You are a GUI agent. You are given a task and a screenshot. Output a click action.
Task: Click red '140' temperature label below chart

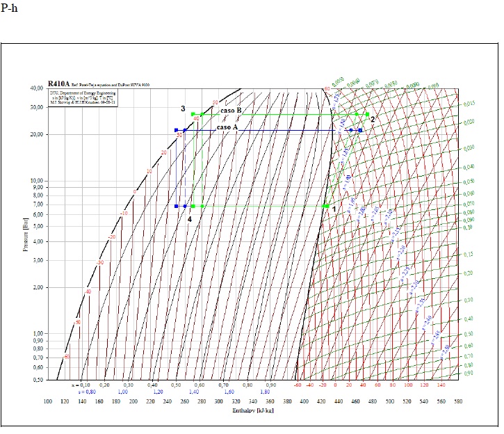[x=441, y=385]
